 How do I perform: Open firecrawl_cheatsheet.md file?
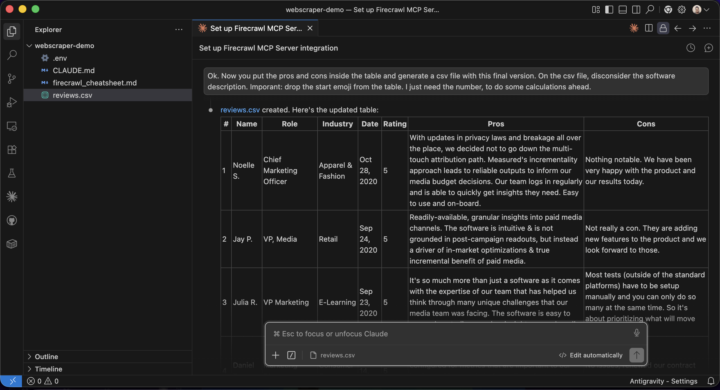coord(94,83)
